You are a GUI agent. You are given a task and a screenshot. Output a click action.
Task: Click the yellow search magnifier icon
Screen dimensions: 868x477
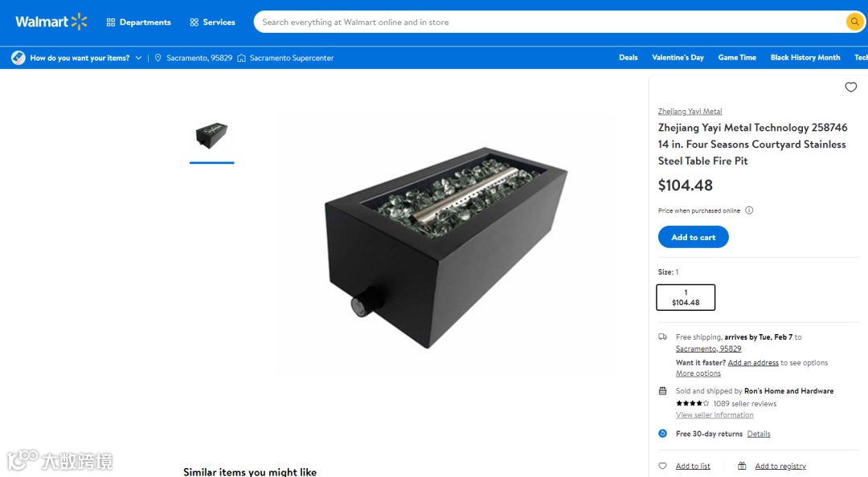click(x=854, y=22)
